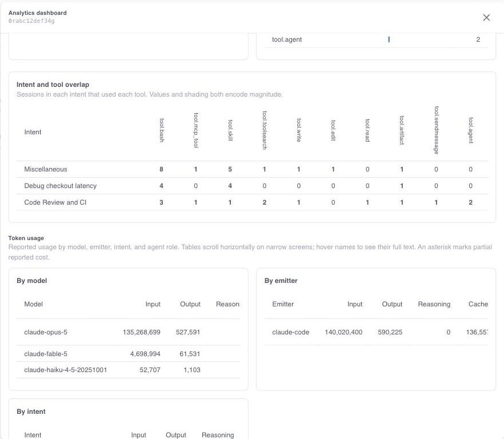Screen dimensions: 504x439
Task: Select the claude-haiku-4-5-20251001 model row
Action: 128,370
